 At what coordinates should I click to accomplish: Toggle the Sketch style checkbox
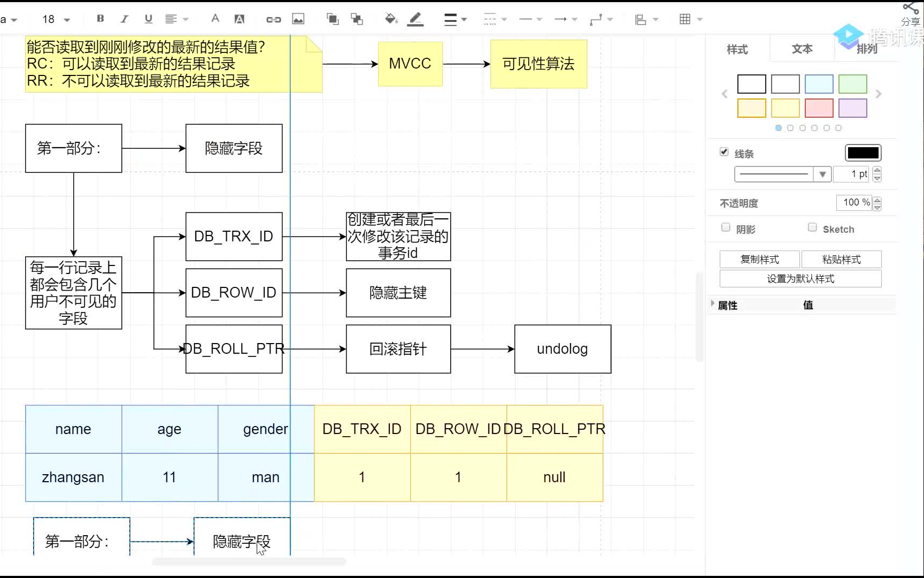pos(812,227)
